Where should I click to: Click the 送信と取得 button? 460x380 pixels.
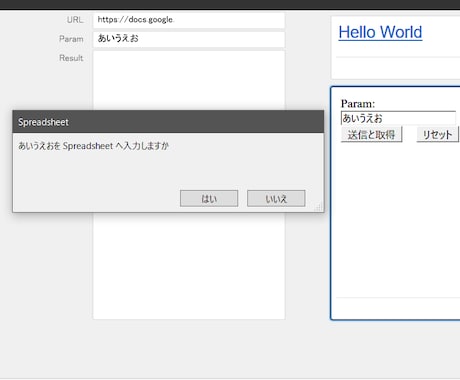point(371,135)
